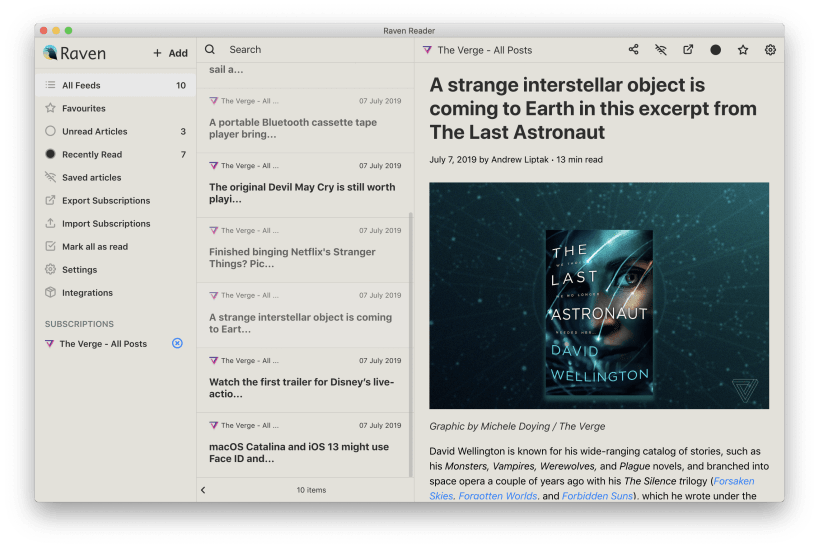Open article settings gear in top toolbar
The image size is (819, 548).
tap(770, 50)
